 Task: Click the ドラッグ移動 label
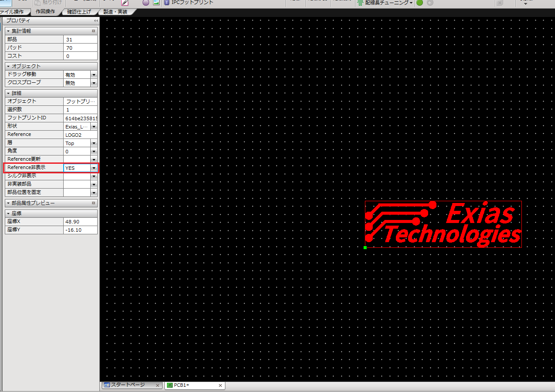22,74
